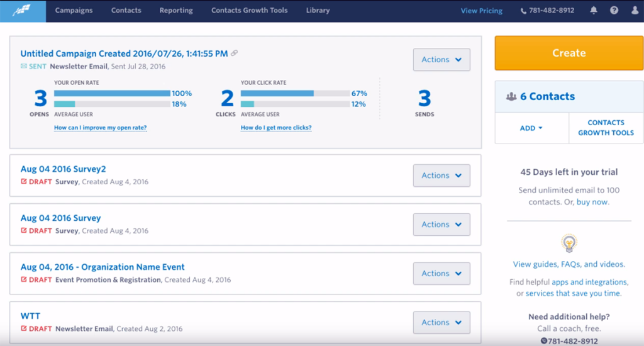Click the draft pencil icon for Aug 04 2016 Survey2
644x346 pixels.
pos(24,181)
